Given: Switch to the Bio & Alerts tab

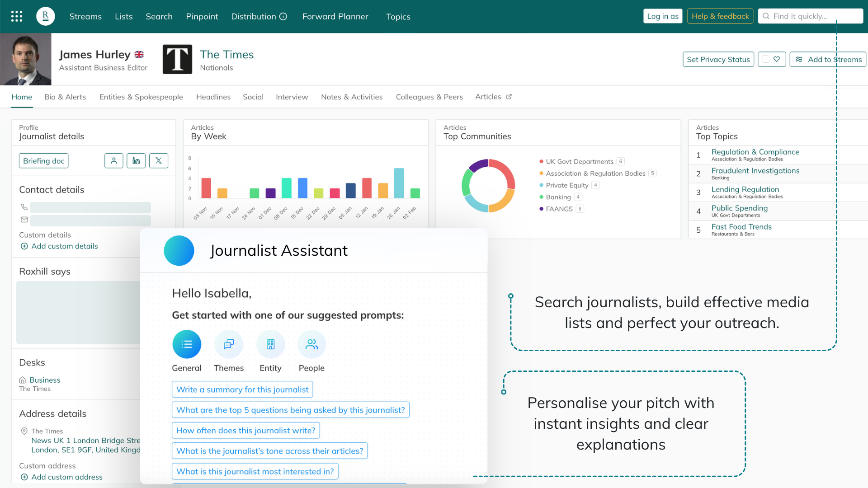Looking at the screenshot, I should tap(65, 97).
